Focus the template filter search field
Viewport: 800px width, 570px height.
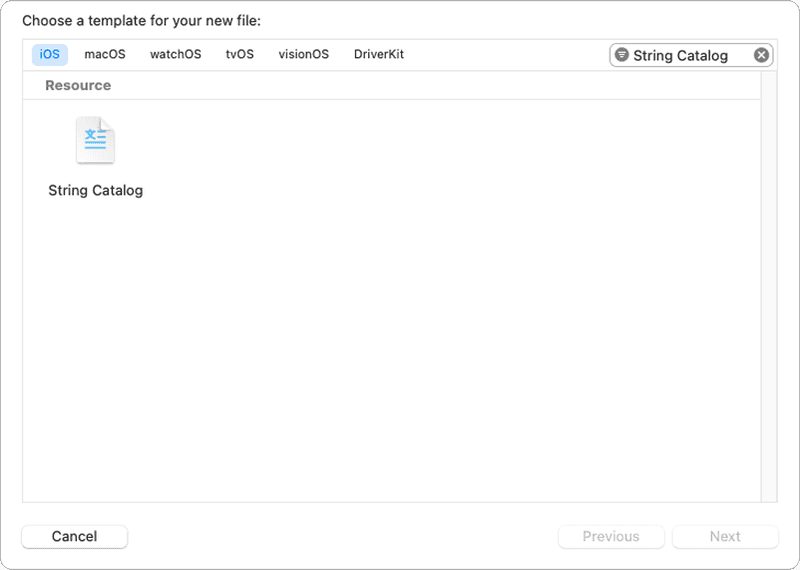pyautogui.click(x=691, y=55)
